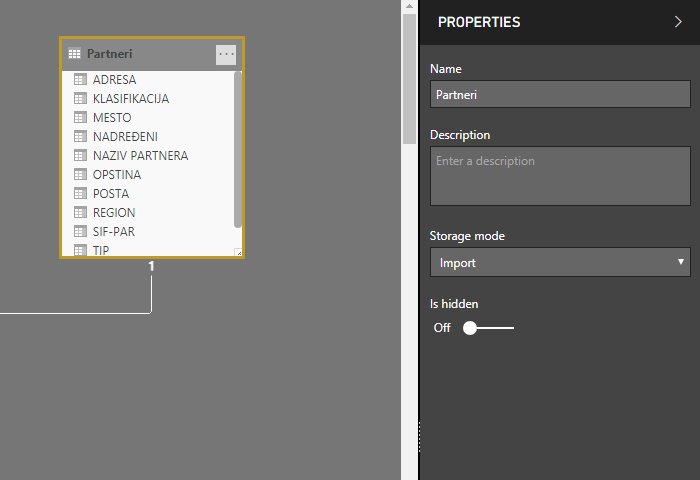The height and width of the screenshot is (480, 700).
Task: Toggle the Is hidden switch
Action: pos(489,328)
